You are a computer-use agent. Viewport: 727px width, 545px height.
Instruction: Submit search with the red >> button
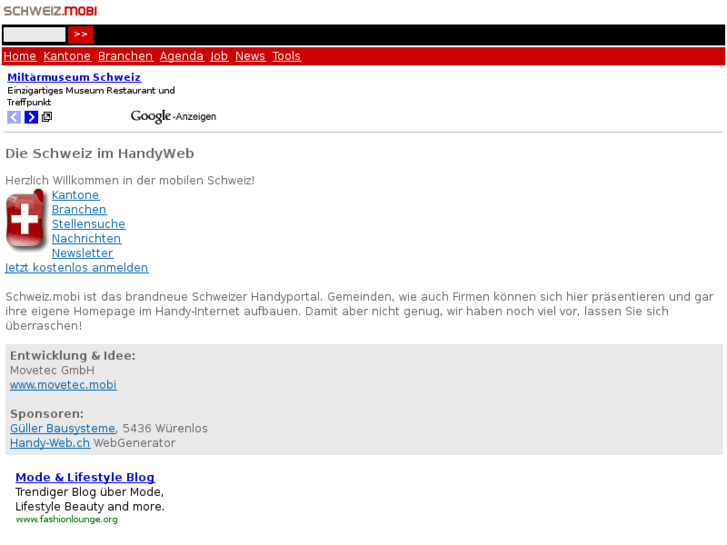click(81, 34)
